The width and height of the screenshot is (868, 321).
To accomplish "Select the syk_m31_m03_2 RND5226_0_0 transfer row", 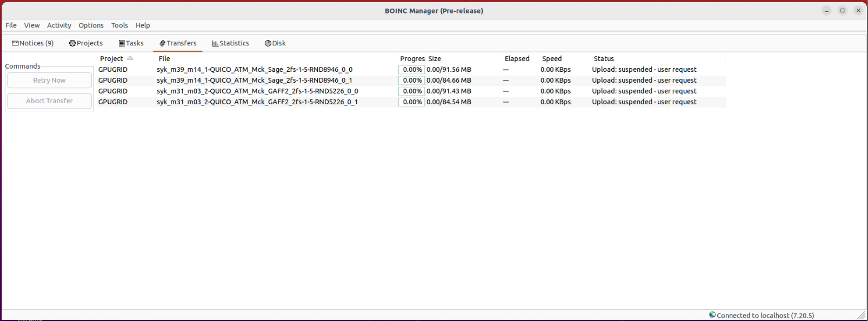I will (257, 91).
